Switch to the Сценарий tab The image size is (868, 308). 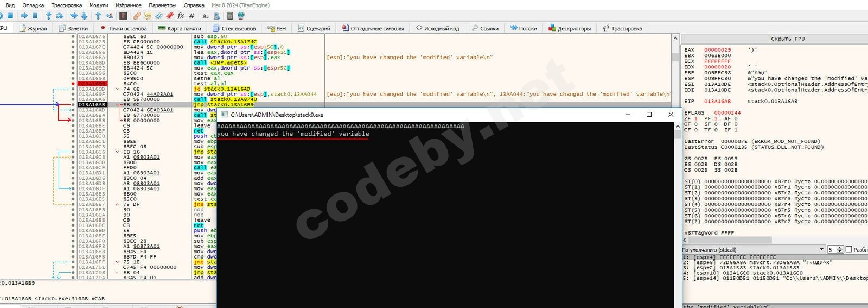[x=314, y=28]
